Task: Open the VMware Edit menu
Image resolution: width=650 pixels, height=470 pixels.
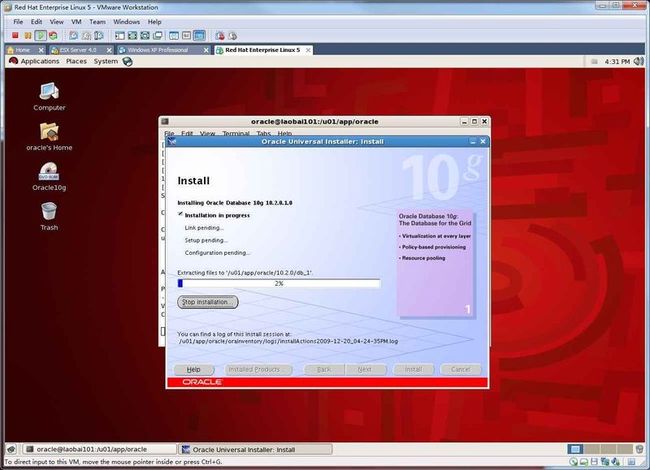Action: pyautogui.click(x=36, y=22)
